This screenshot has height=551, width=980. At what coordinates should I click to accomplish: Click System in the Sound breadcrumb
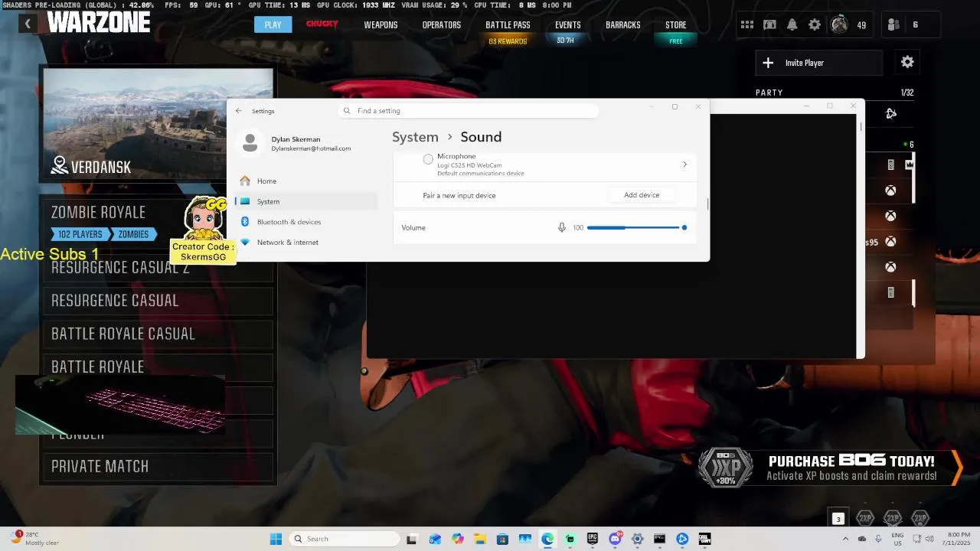tap(415, 137)
